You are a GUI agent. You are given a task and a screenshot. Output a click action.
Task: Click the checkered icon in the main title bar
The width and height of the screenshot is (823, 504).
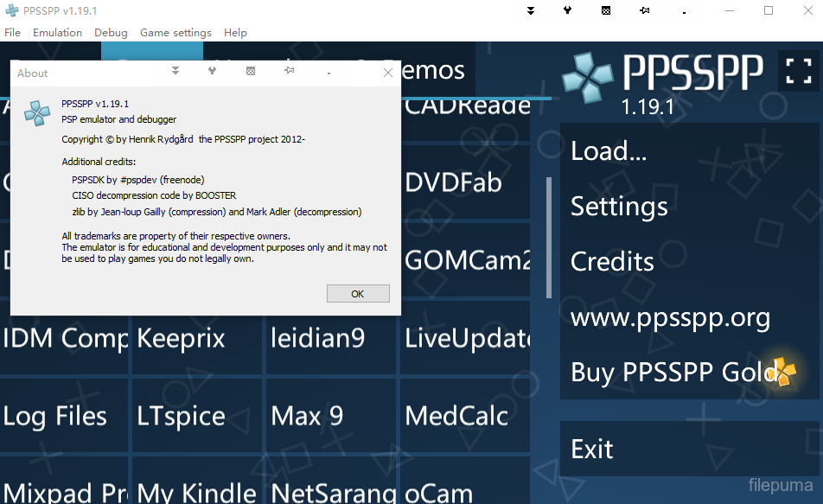coord(606,11)
